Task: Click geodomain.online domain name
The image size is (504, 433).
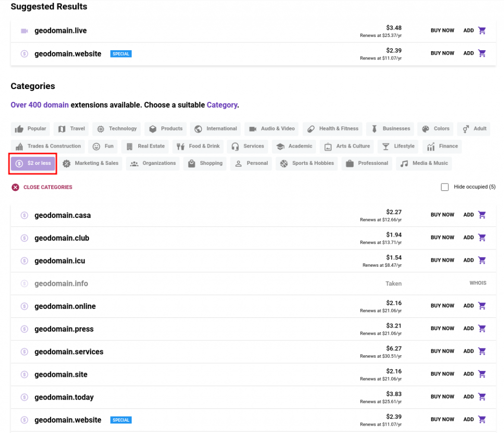Action: (x=65, y=307)
